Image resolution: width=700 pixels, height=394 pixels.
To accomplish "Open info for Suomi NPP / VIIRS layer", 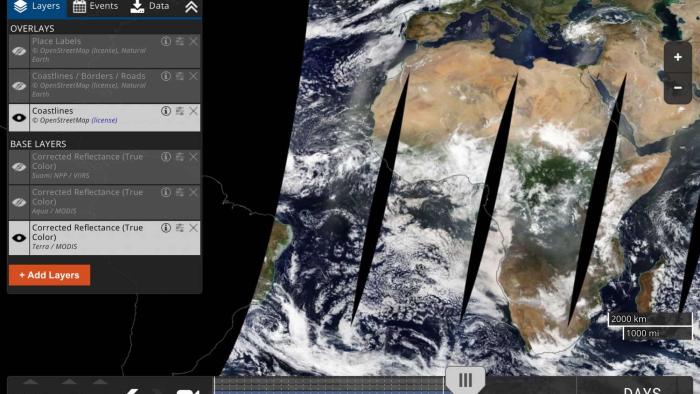I will tap(166, 157).
